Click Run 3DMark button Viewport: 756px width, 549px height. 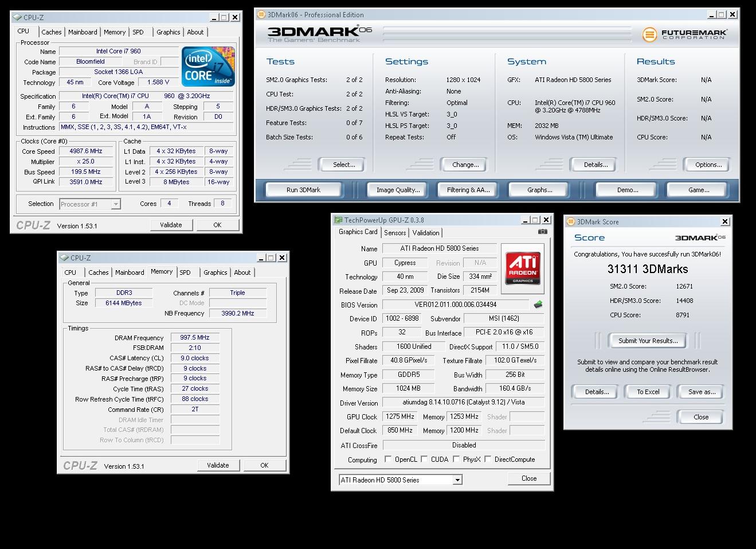coord(303,190)
